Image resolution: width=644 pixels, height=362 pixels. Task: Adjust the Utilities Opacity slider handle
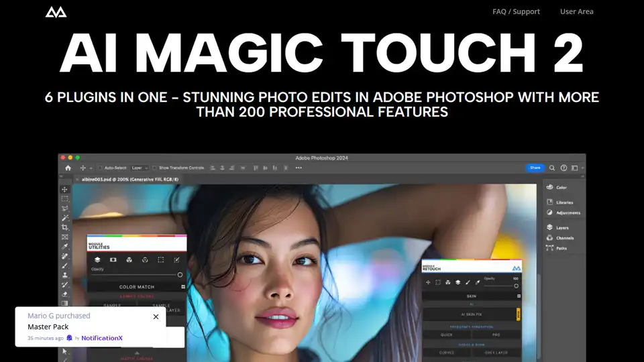click(x=180, y=275)
